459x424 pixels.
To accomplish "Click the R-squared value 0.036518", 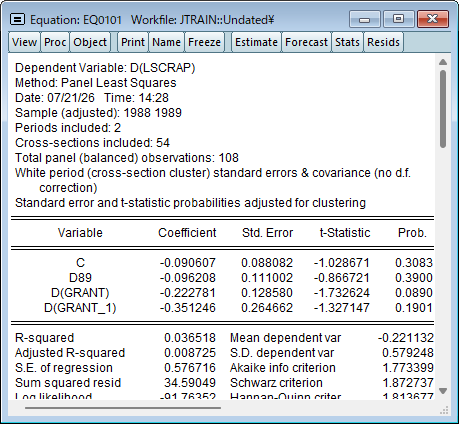I will 190,338.
